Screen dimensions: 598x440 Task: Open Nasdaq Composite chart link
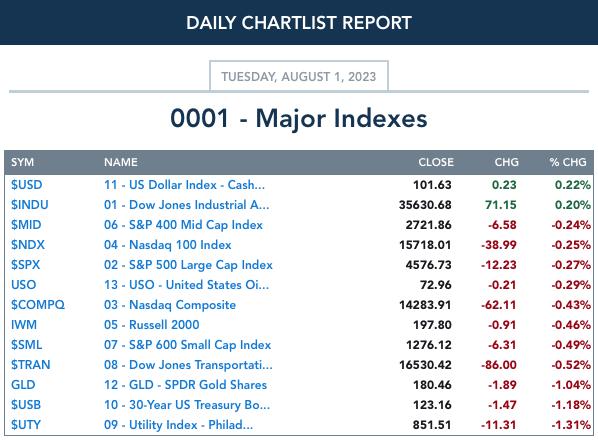click(170, 305)
